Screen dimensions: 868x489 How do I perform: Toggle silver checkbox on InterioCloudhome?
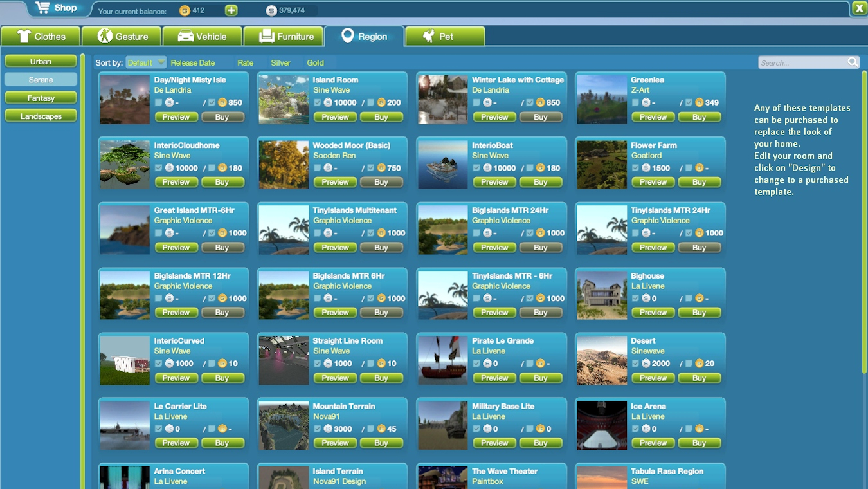(x=158, y=168)
